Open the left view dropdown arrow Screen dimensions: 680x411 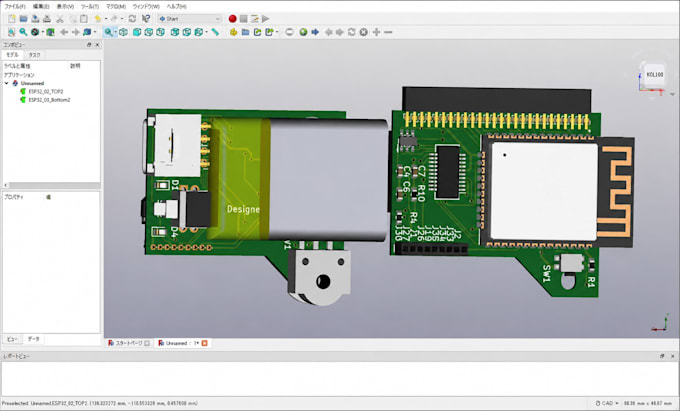click(206, 32)
